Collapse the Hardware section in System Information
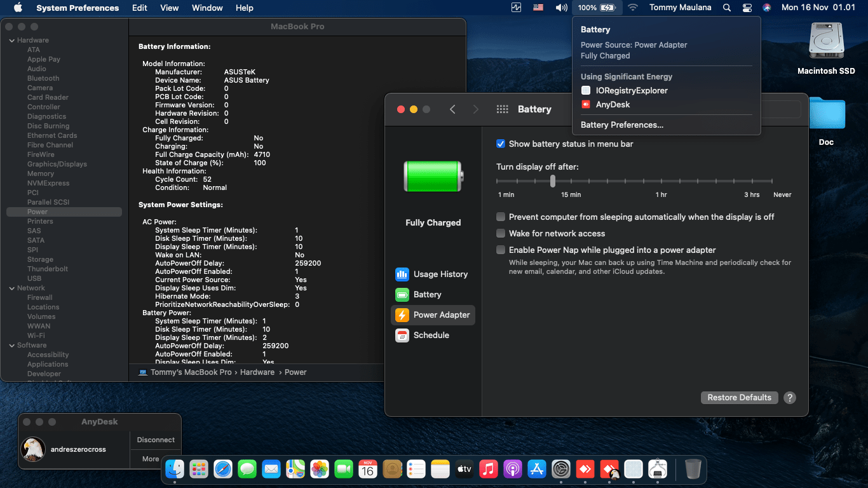Screen dimensions: 868x488 coord(11,41)
